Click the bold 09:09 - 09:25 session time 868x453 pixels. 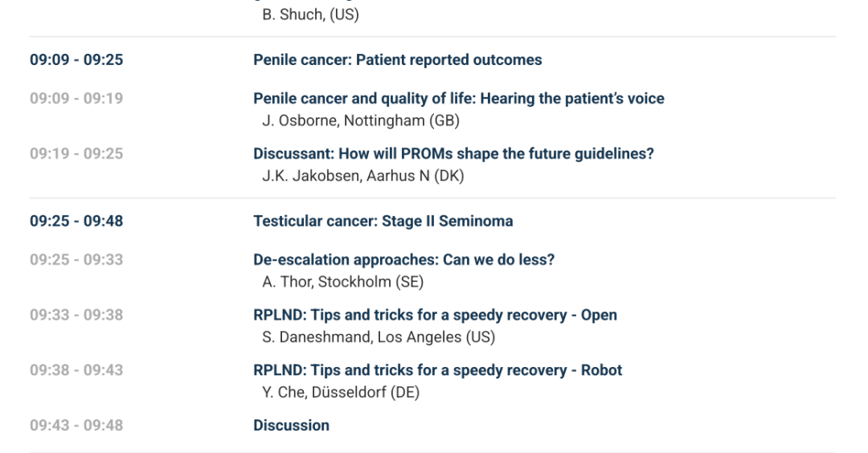click(x=76, y=60)
